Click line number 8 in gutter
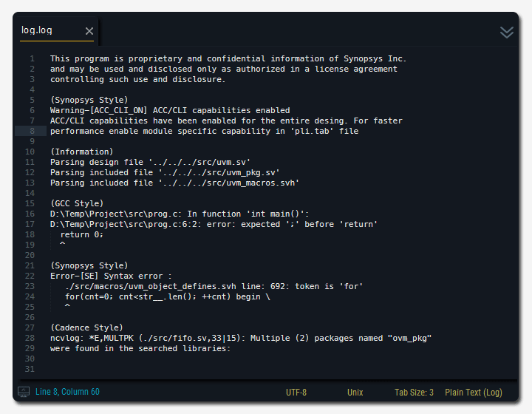This screenshot has width=532, height=414. pos(32,132)
